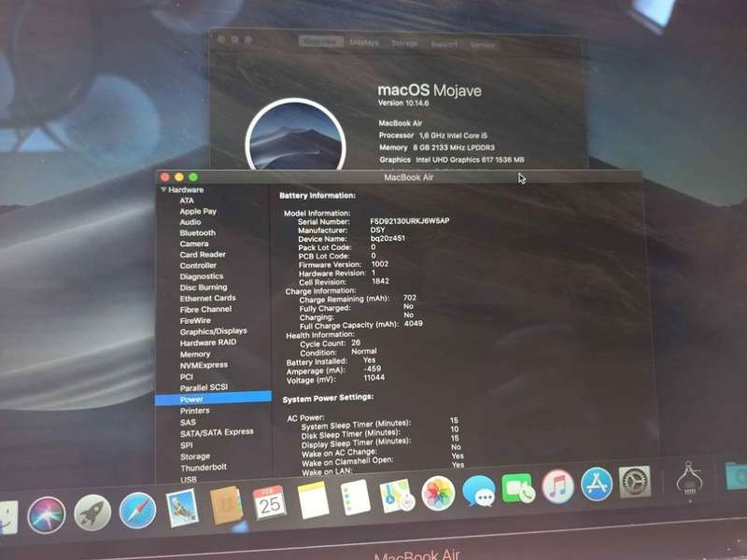
Task: Select FireWire in Hardware list
Action: (x=195, y=321)
